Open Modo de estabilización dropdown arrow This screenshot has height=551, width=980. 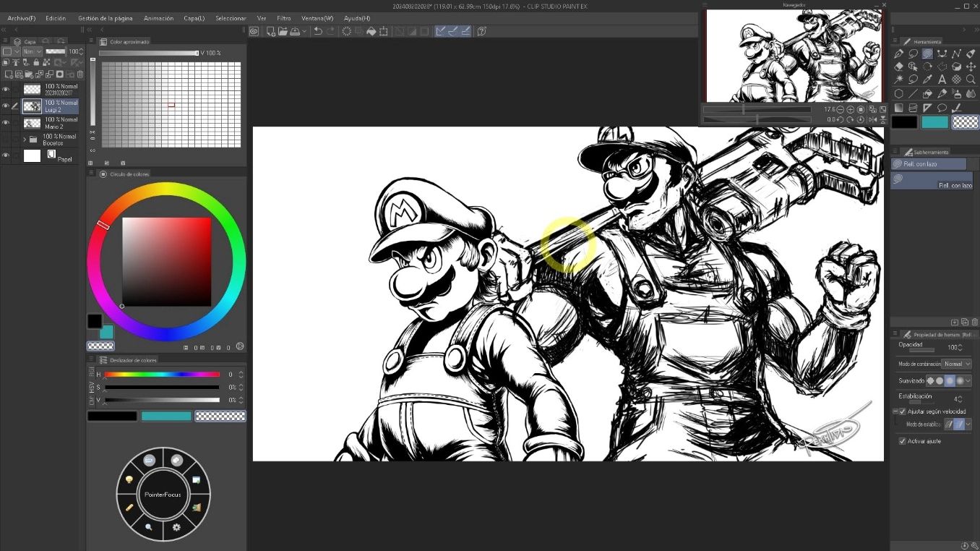968,424
